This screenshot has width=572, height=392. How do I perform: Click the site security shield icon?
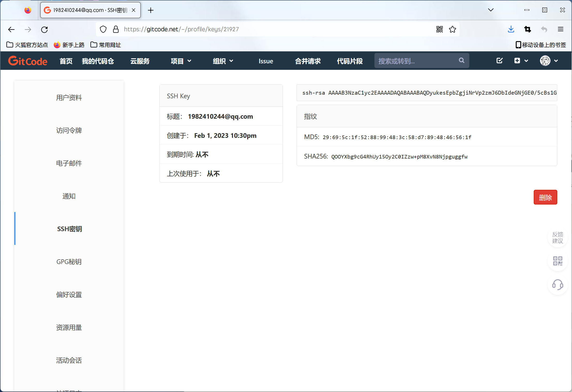pyautogui.click(x=103, y=29)
